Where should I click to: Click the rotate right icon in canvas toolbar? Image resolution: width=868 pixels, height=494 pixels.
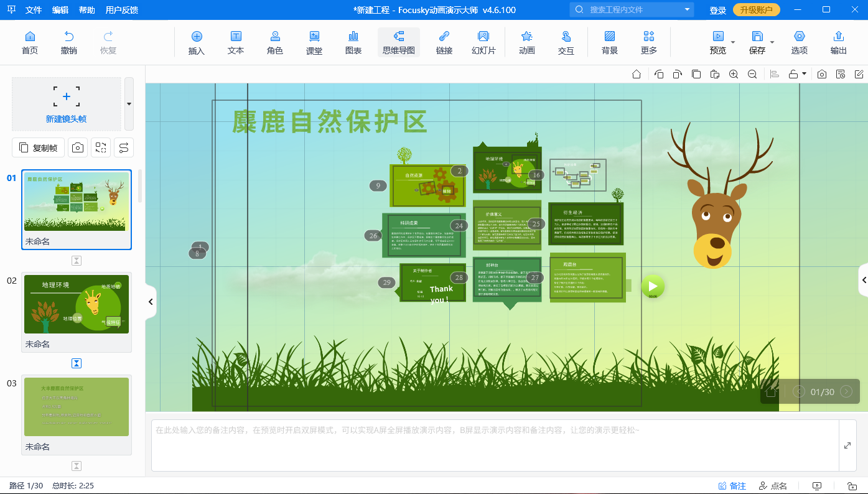(678, 74)
